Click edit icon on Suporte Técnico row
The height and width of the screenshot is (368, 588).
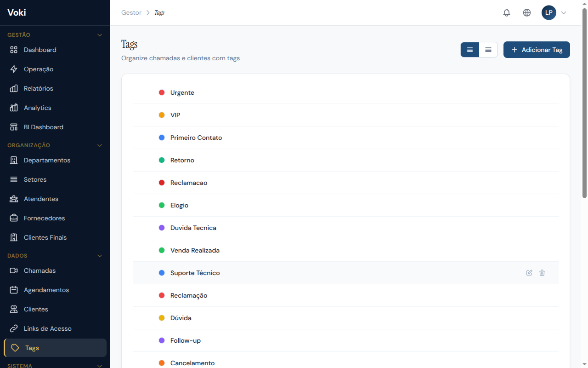tap(529, 273)
